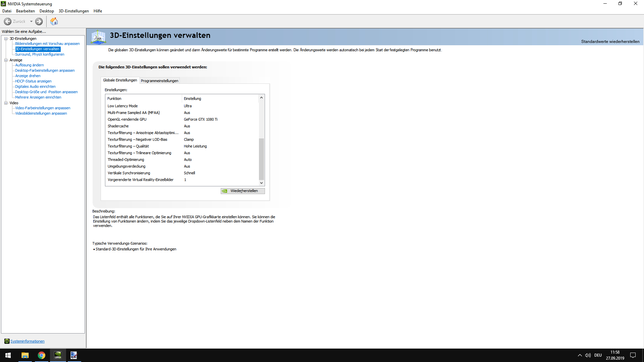Collapse the Video tree node
The width and height of the screenshot is (644, 362).
coord(6,103)
